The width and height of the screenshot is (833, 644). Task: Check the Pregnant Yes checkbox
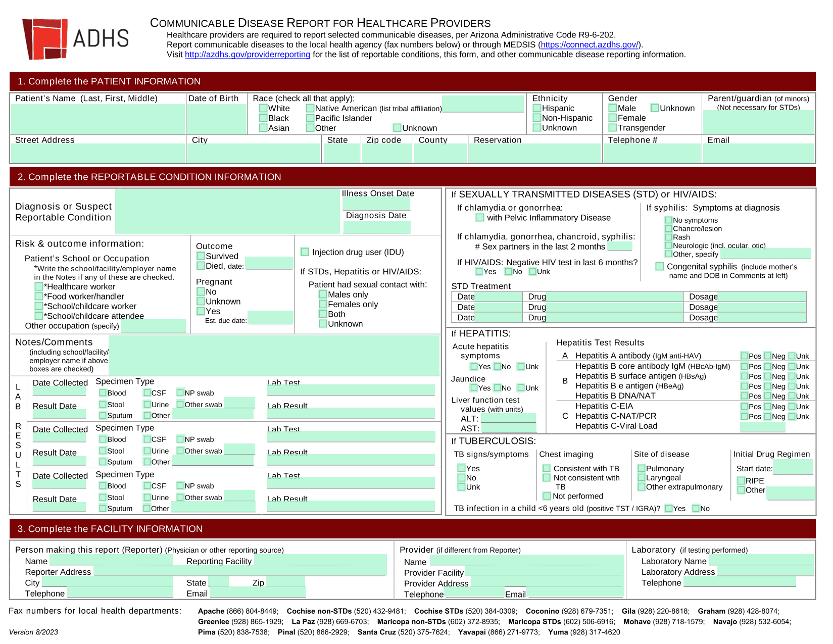click(201, 311)
